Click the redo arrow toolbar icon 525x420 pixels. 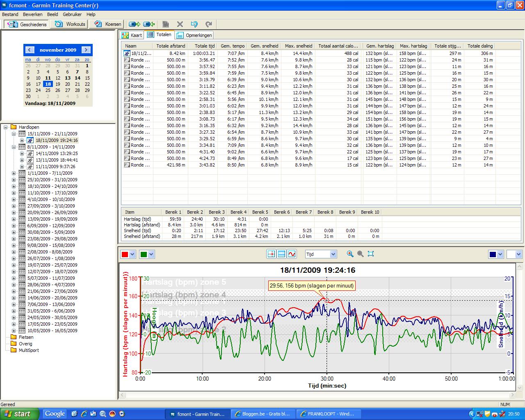[209, 24]
